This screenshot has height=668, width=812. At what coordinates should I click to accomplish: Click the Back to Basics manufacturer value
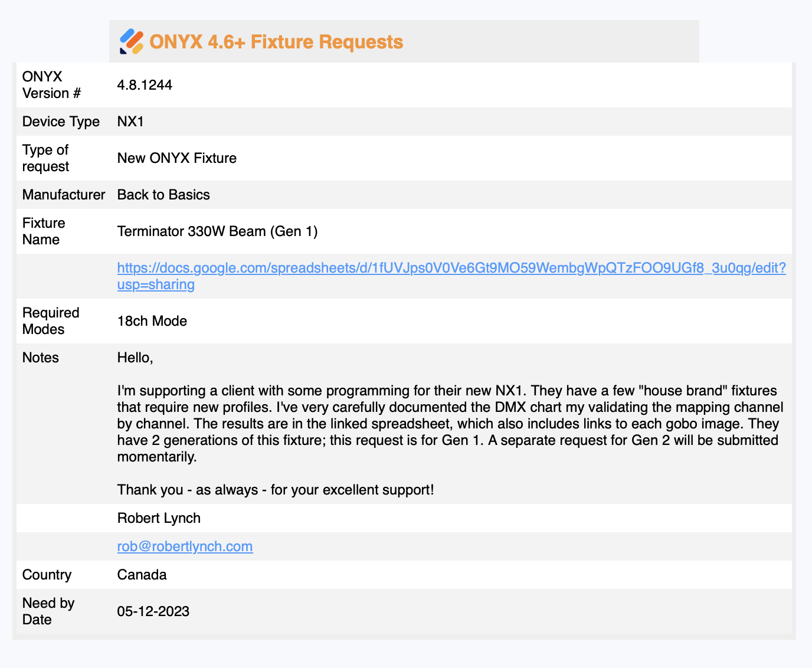pyautogui.click(x=163, y=195)
